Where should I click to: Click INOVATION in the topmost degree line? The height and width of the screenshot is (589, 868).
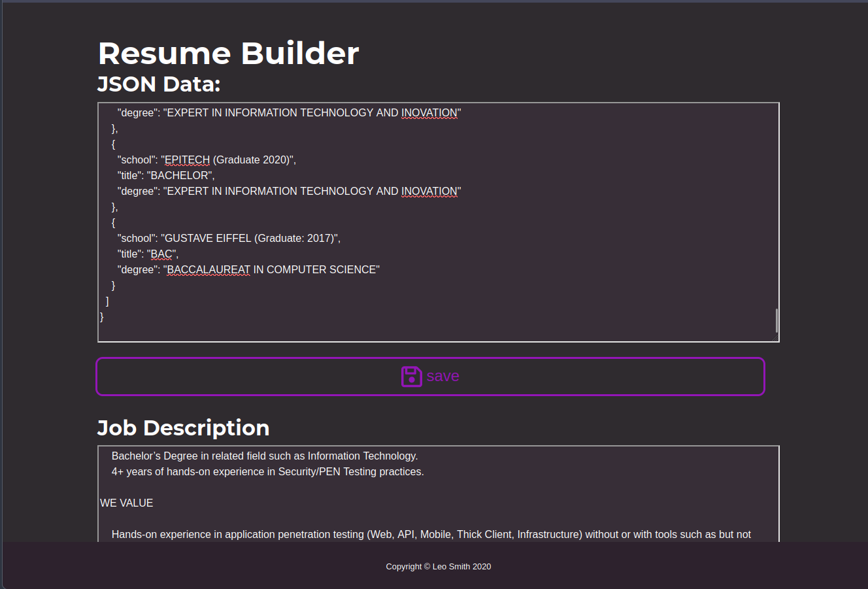[429, 112]
